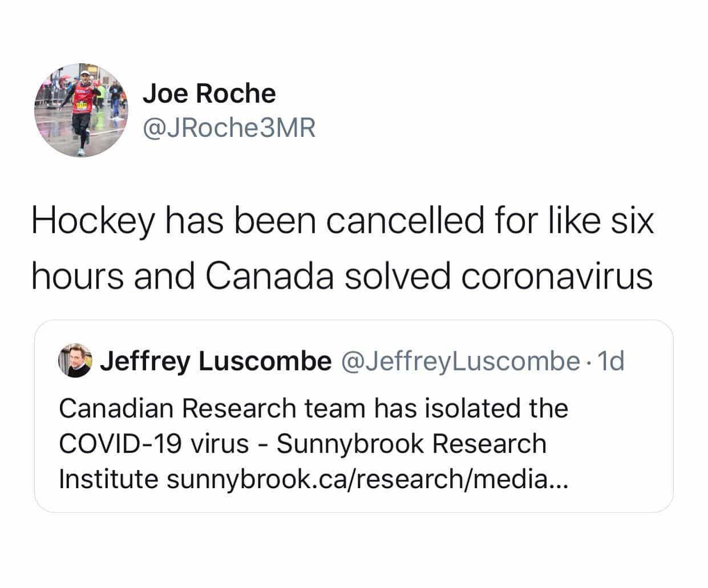Click the line 'hours and Canada solved coronavirus'

coord(342,276)
